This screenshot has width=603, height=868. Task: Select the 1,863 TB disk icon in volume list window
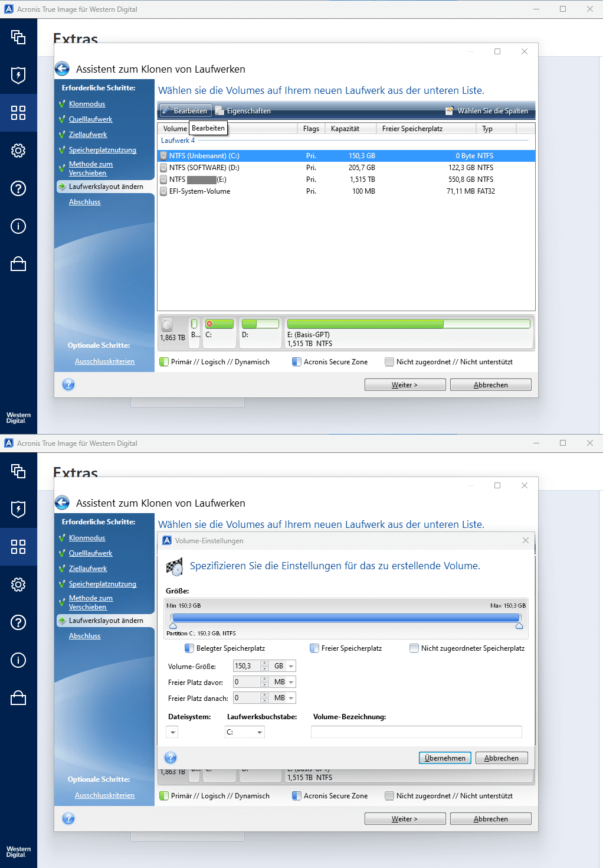[x=167, y=325]
